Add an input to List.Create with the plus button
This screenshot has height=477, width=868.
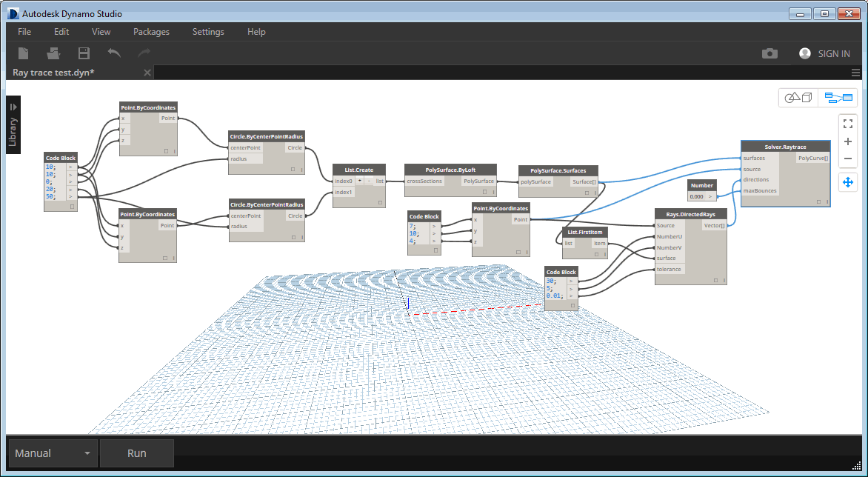click(360, 180)
